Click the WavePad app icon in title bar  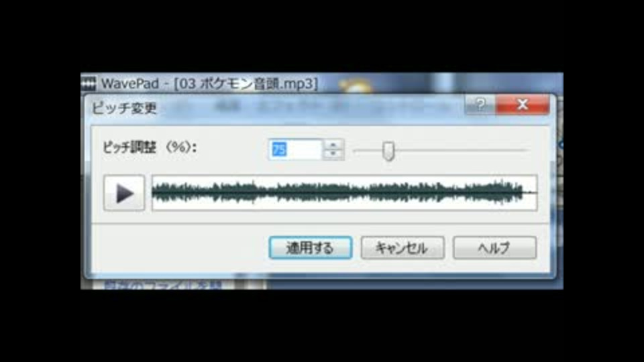point(89,83)
